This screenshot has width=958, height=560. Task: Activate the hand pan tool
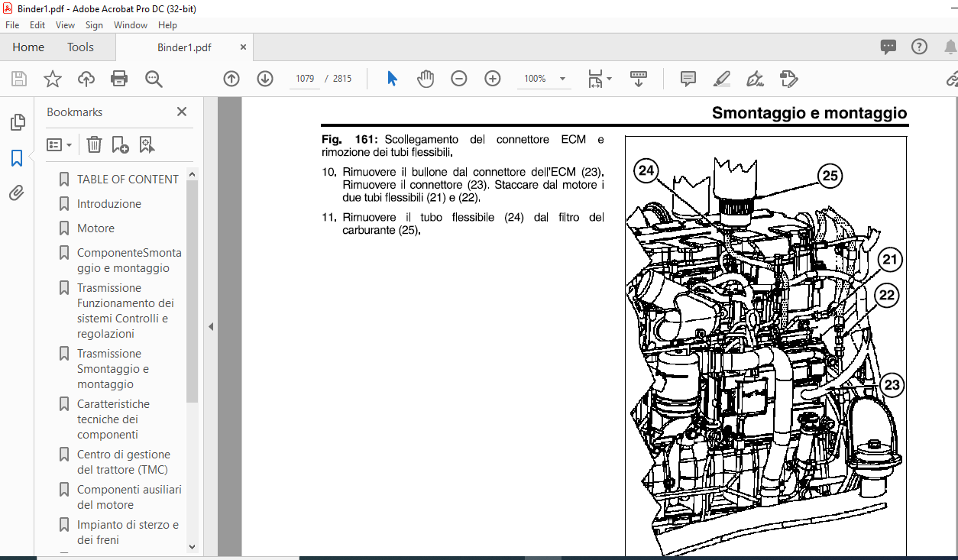426,79
